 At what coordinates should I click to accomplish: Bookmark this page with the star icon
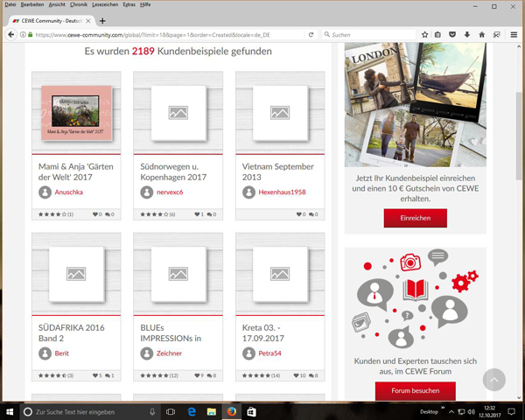click(x=424, y=34)
